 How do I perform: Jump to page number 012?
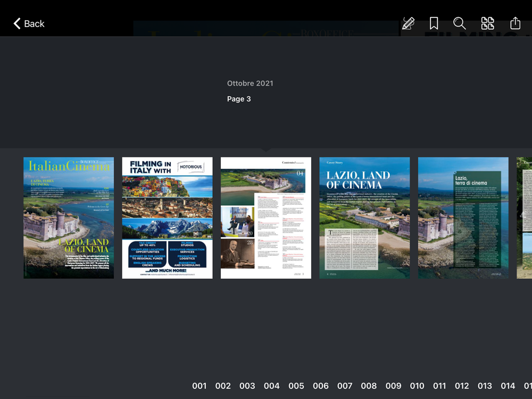coord(462,386)
